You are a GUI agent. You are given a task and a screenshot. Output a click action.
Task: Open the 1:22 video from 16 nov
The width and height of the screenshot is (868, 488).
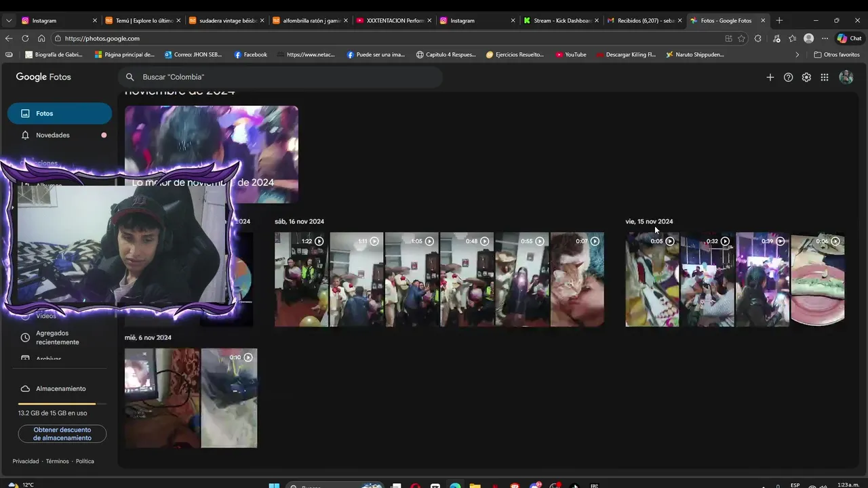[x=301, y=279]
